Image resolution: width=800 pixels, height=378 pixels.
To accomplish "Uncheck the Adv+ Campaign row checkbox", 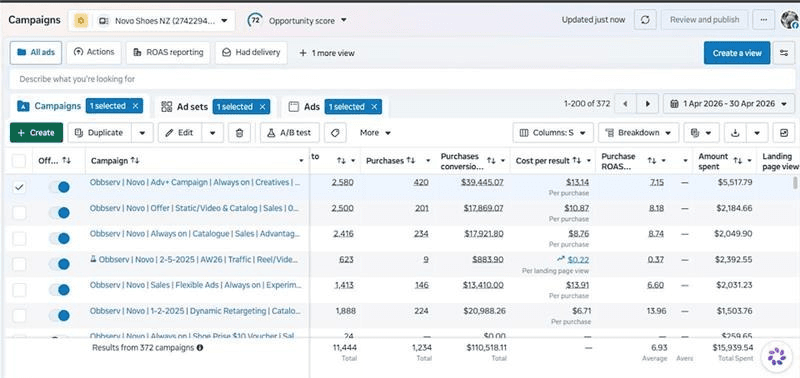I will coord(19,187).
